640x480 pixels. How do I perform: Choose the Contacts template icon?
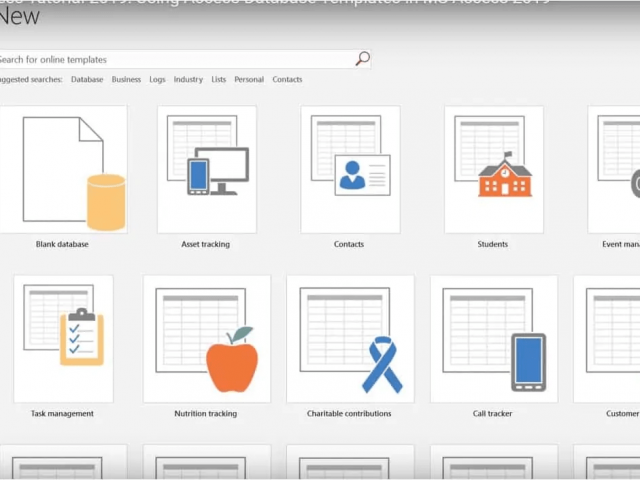point(349,170)
